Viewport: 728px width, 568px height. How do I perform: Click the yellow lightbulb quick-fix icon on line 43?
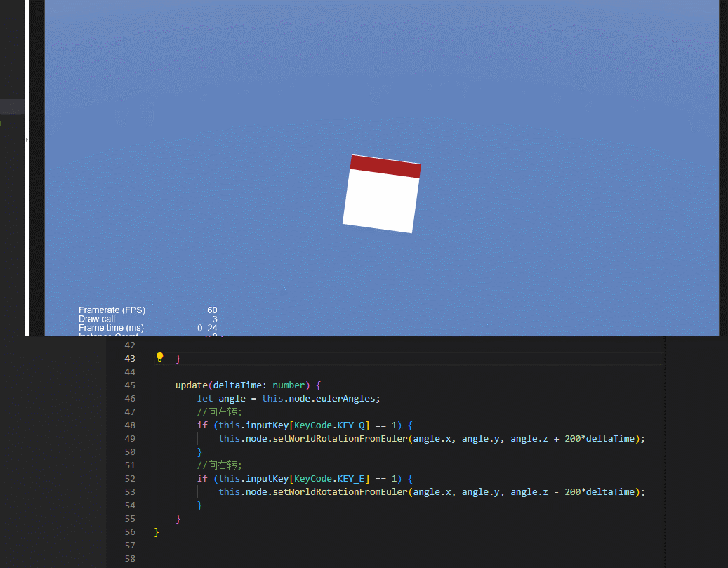point(160,357)
